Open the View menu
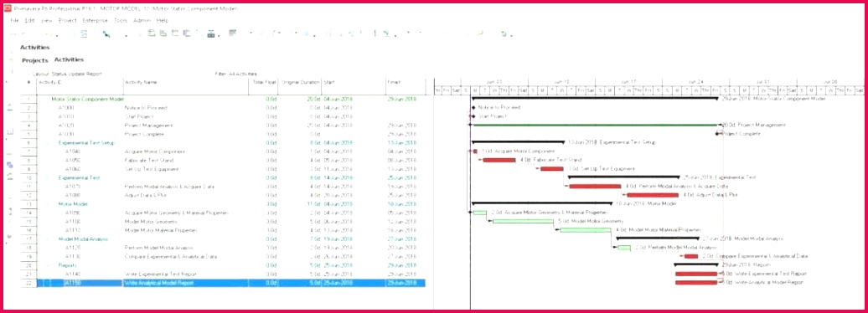This screenshot has width=868, height=313. pos(47,20)
